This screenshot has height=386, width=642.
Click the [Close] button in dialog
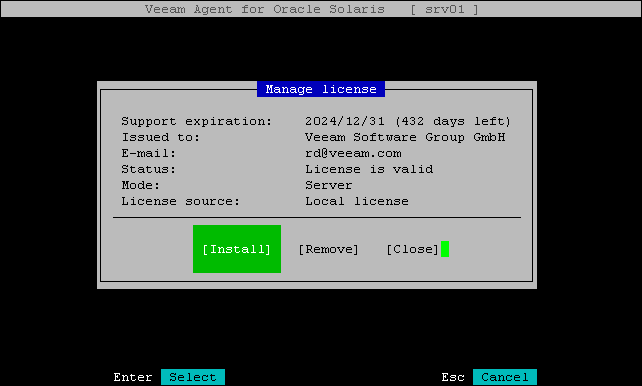(x=412, y=249)
